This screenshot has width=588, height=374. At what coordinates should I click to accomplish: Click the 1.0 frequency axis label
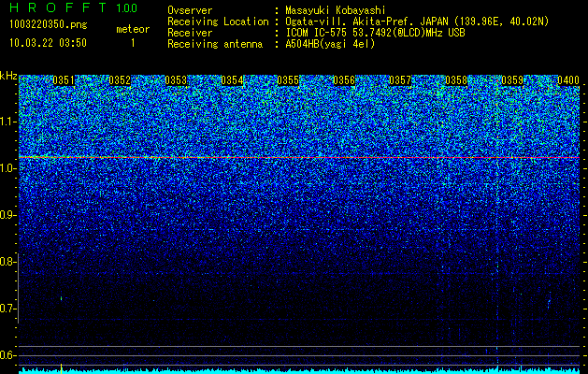[7, 168]
